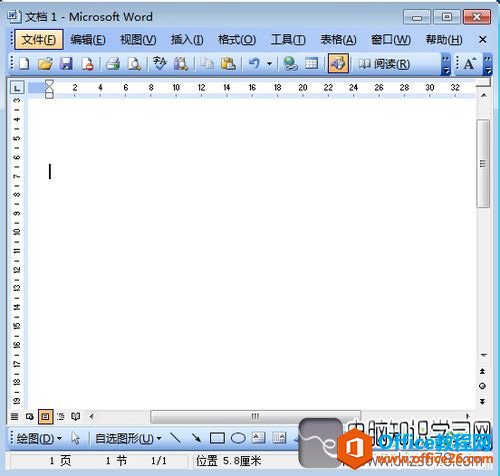Click status bar entry '1 页'
This screenshot has width=500, height=476.
(x=60, y=461)
